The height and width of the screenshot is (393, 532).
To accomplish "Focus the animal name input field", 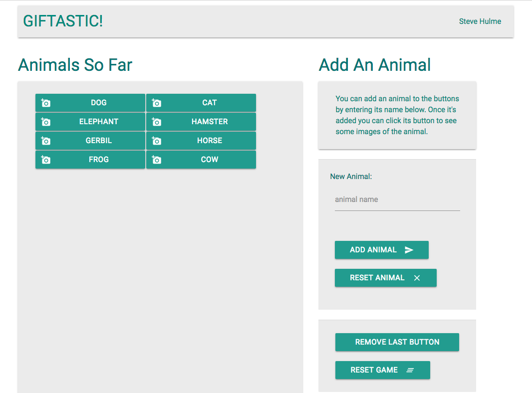I will (397, 199).
